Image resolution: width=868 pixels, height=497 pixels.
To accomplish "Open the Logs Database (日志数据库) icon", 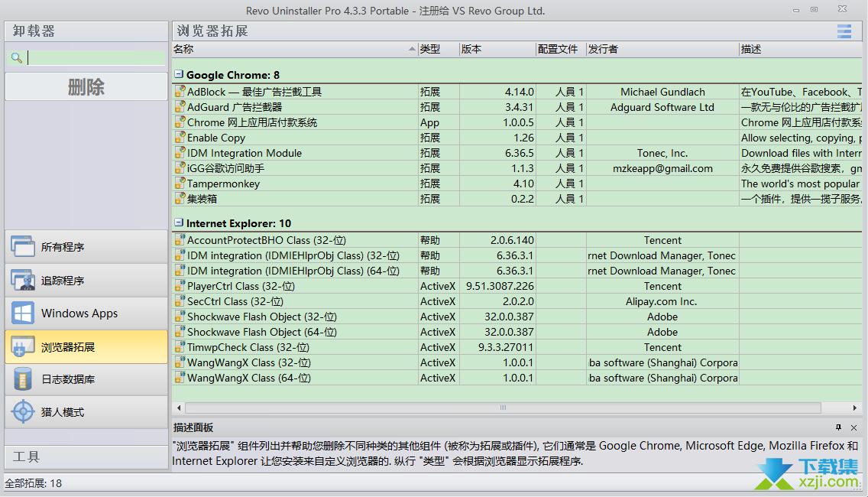I will click(x=23, y=379).
